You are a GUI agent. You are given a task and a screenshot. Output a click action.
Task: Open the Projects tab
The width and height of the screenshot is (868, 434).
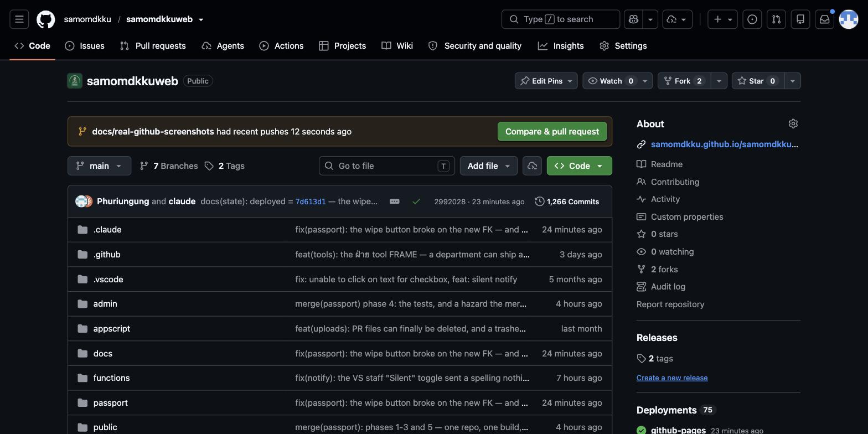point(343,46)
